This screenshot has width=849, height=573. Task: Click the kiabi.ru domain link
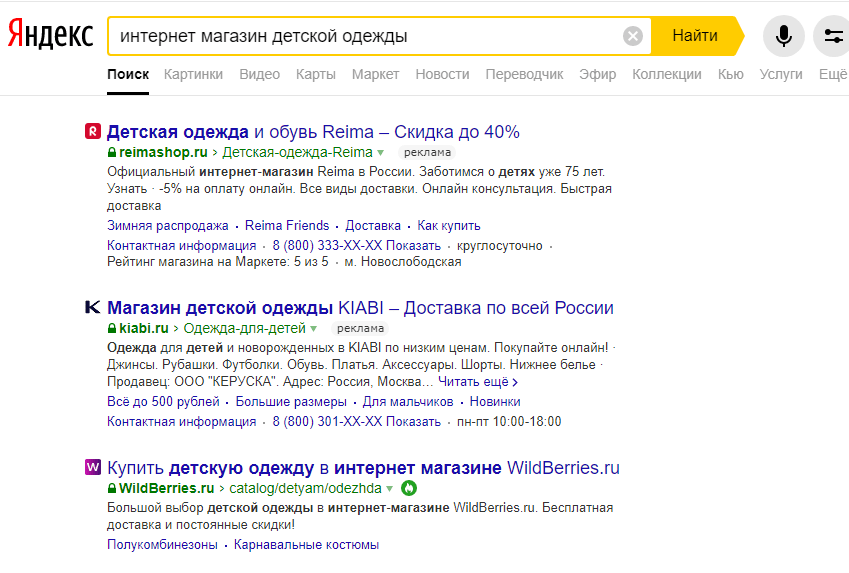coord(143,328)
